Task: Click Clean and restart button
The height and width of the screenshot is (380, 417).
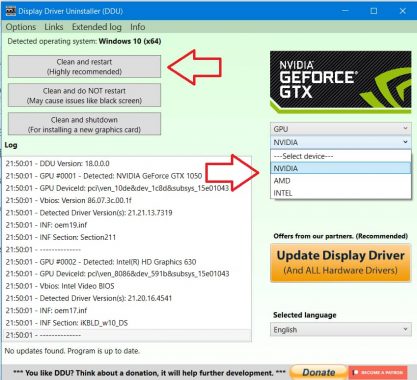Action: click(x=84, y=67)
